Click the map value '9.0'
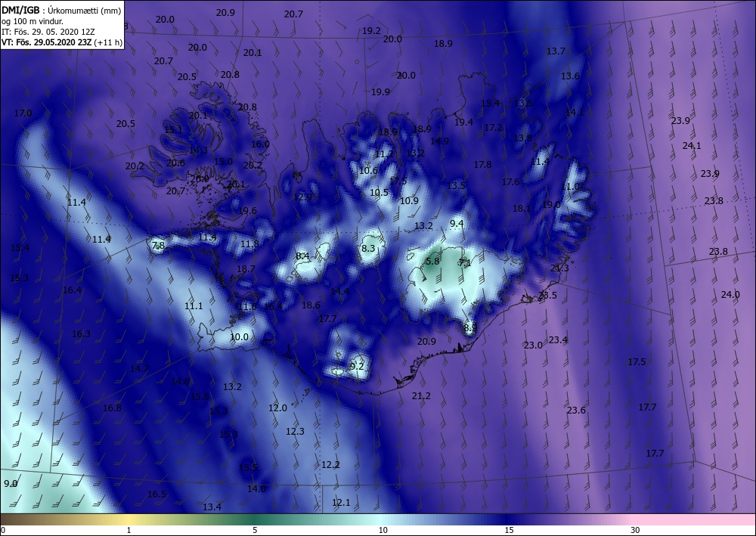Screen dimensions: 756x536 coord(11,484)
